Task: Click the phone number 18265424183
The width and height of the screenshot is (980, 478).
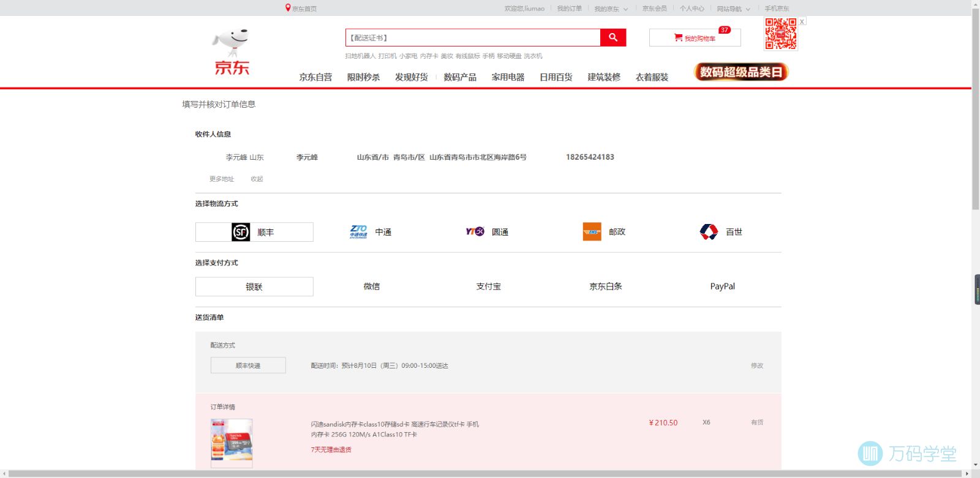Action: [x=590, y=157]
